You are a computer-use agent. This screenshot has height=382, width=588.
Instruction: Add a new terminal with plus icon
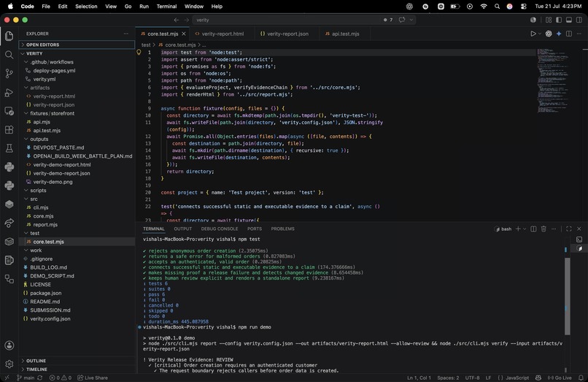tap(518, 229)
